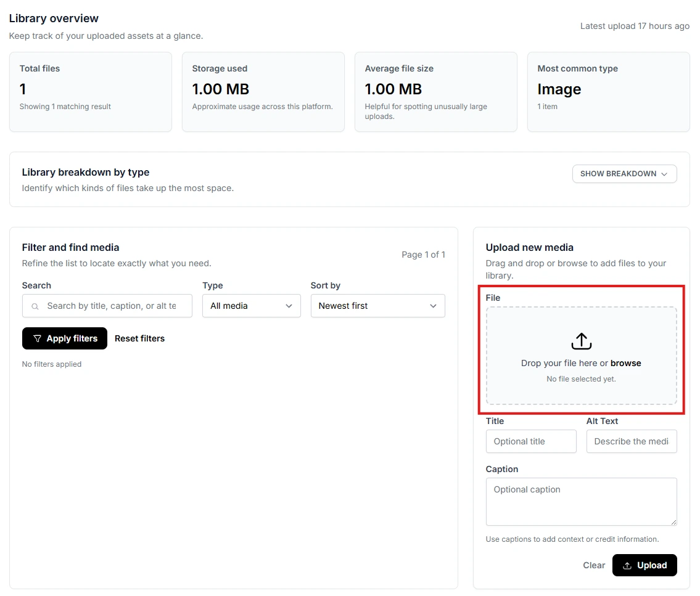The width and height of the screenshot is (700, 596).
Task: Click into the Optional title field
Action: tap(530, 441)
